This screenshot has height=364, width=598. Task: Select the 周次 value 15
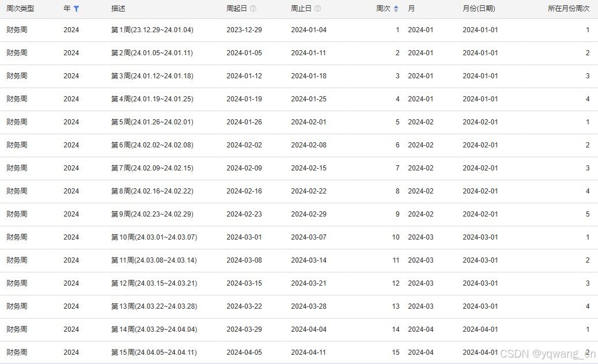pyautogui.click(x=395, y=352)
